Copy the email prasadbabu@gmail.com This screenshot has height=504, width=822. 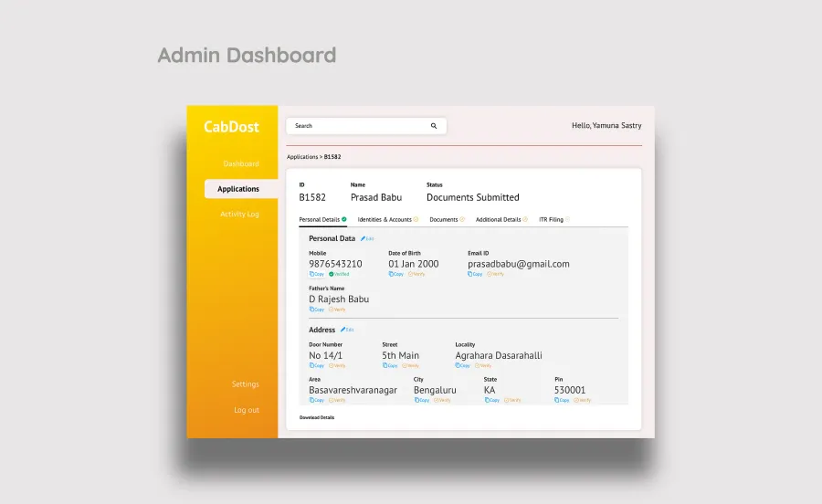point(475,274)
